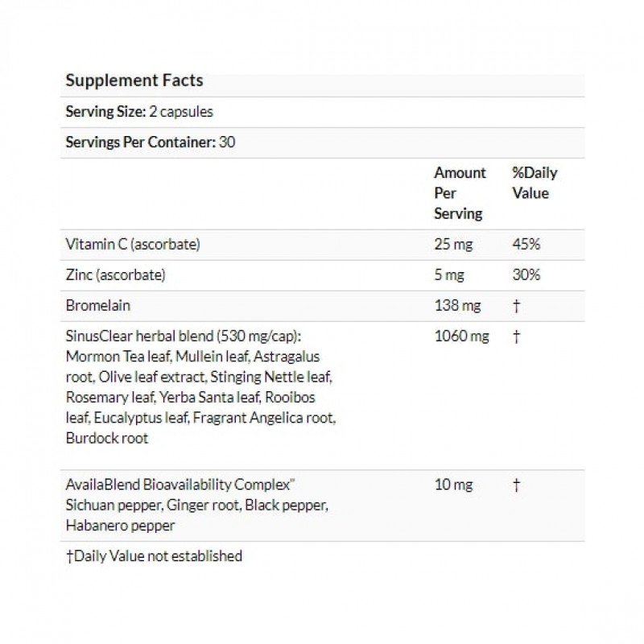
Task: Click the 10 mg AvailaBlend amount
Action: [453, 485]
